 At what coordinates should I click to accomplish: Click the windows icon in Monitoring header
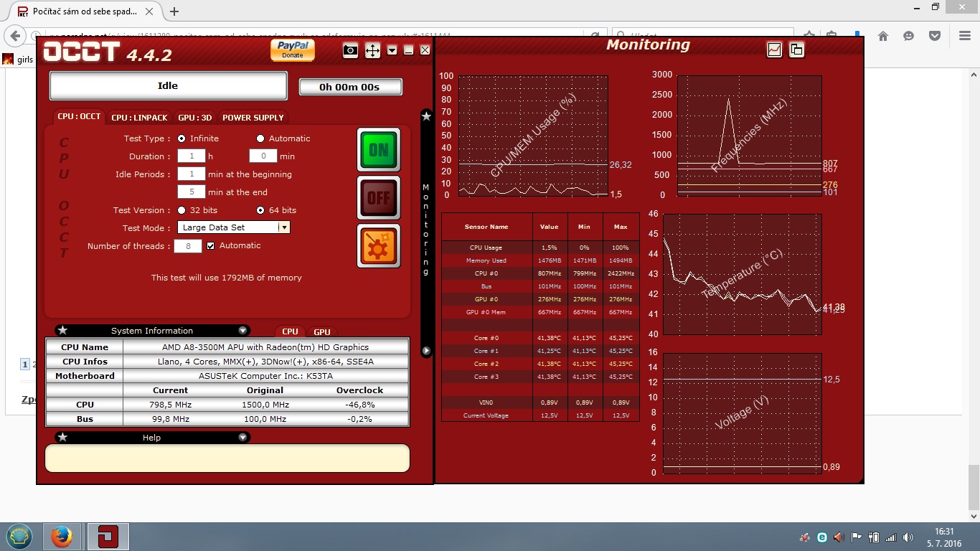pyautogui.click(x=796, y=50)
